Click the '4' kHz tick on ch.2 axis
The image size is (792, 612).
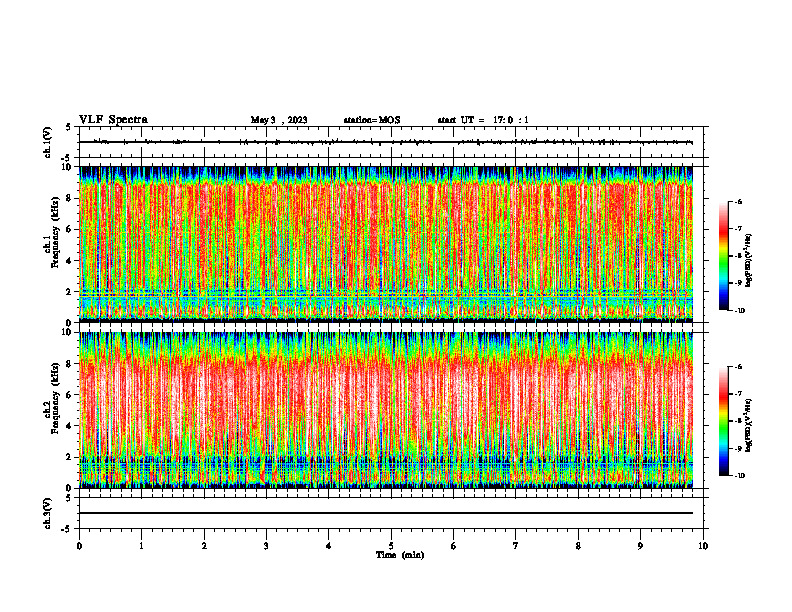pyautogui.click(x=70, y=426)
